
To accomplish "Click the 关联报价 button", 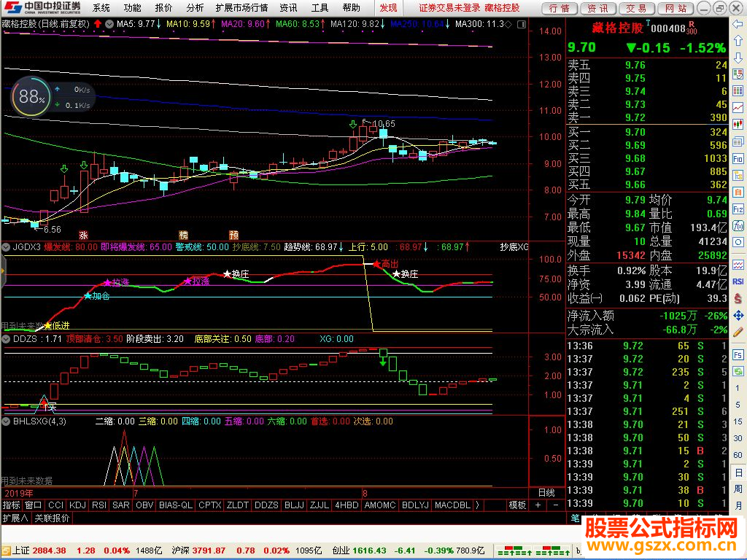I will [x=52, y=518].
